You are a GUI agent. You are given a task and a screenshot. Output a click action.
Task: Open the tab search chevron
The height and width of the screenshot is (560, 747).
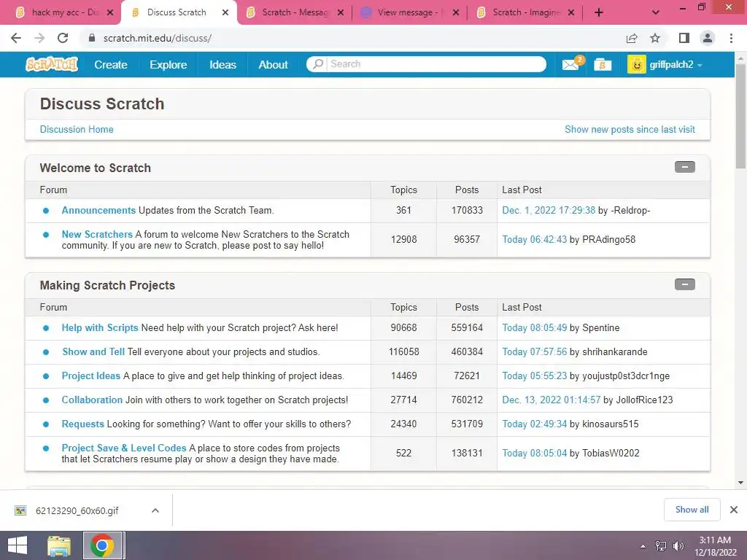tap(656, 12)
